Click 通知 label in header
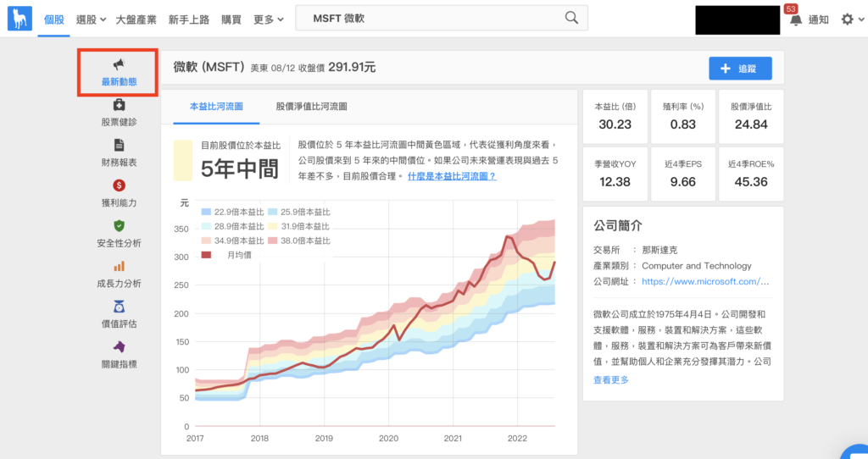Screen dimensions: 868x459 tap(818, 20)
